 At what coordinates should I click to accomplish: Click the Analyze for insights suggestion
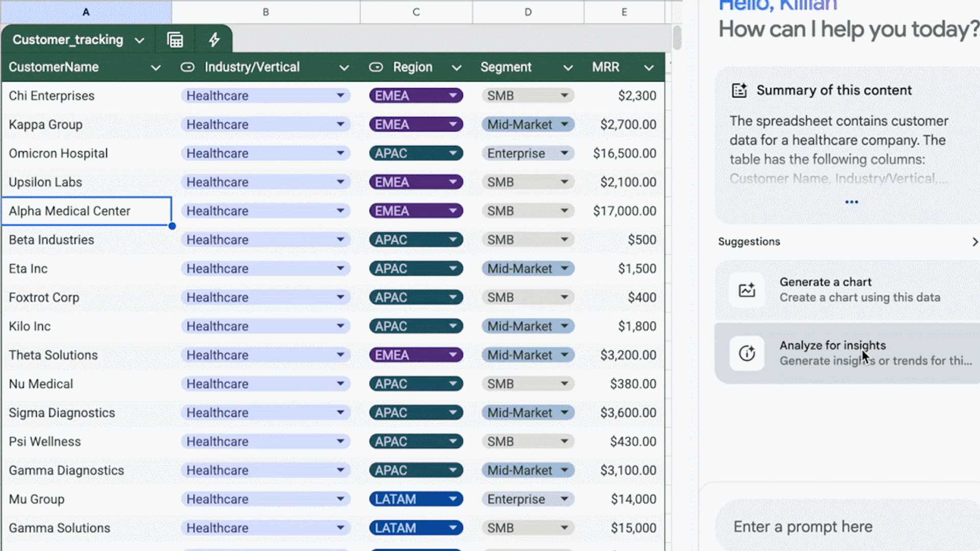tap(847, 353)
